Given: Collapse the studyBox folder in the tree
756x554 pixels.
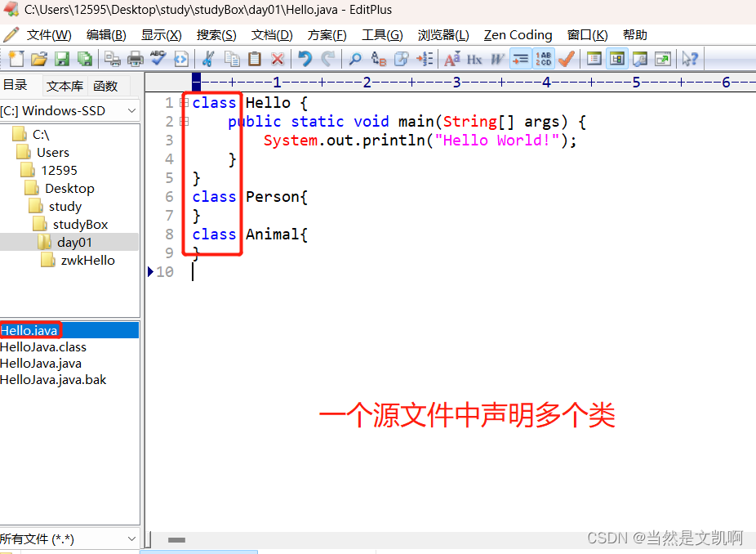Looking at the screenshot, I should [79, 224].
